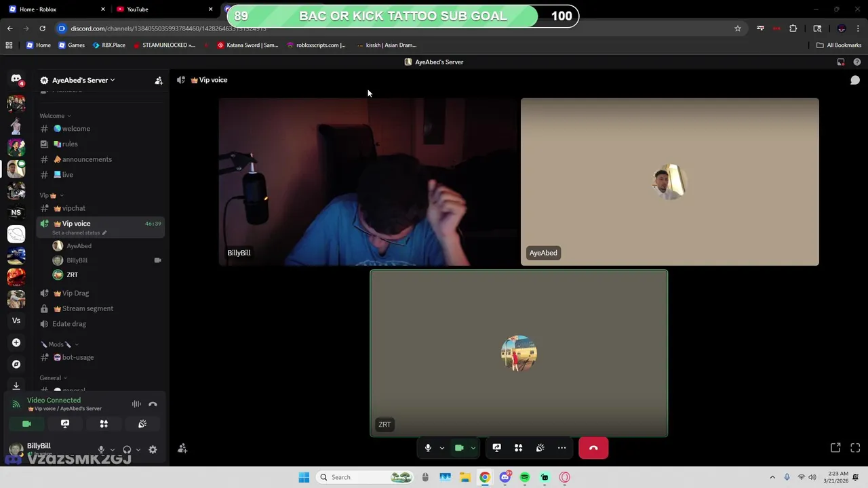Mute microphone in user panel
This screenshot has width=868, height=488.
[101, 449]
